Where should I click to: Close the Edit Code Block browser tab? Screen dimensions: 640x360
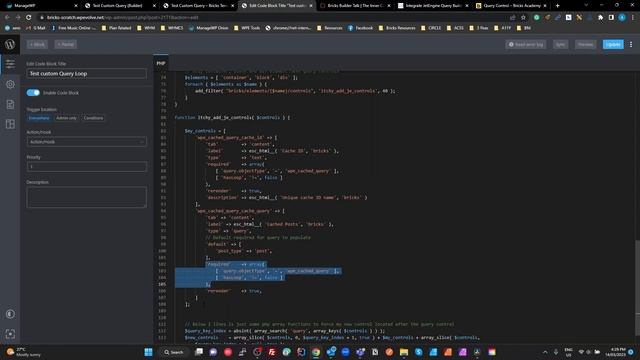[x=311, y=6]
